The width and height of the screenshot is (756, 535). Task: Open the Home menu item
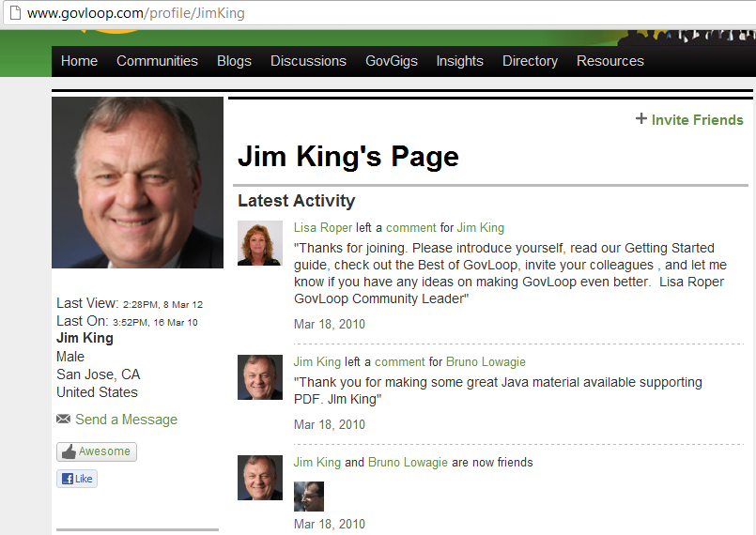pyautogui.click(x=79, y=61)
